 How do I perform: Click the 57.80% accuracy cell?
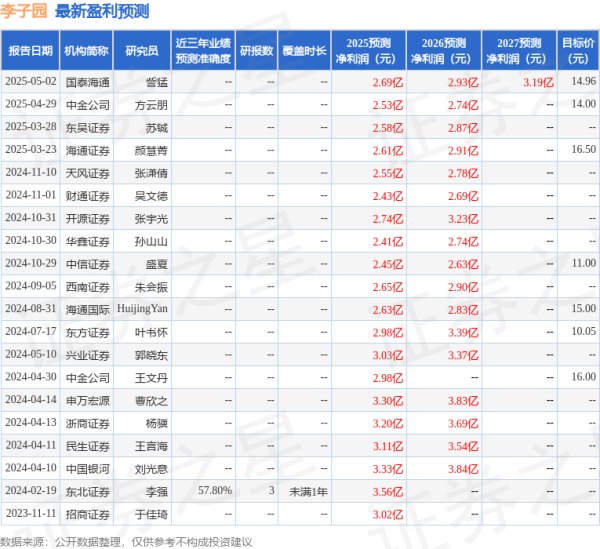tap(215, 491)
